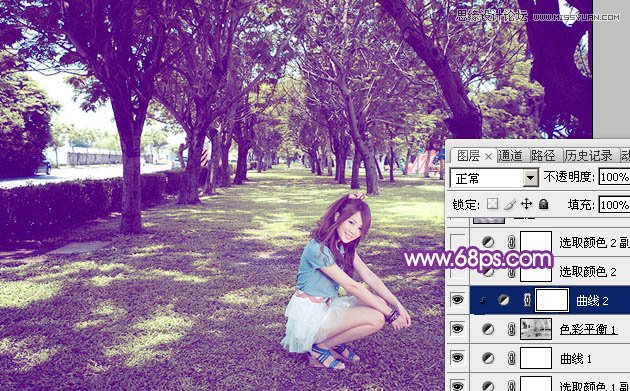The height and width of the screenshot is (391, 630).
Task: Open the 正常 blend mode dropdown
Action: click(x=494, y=178)
